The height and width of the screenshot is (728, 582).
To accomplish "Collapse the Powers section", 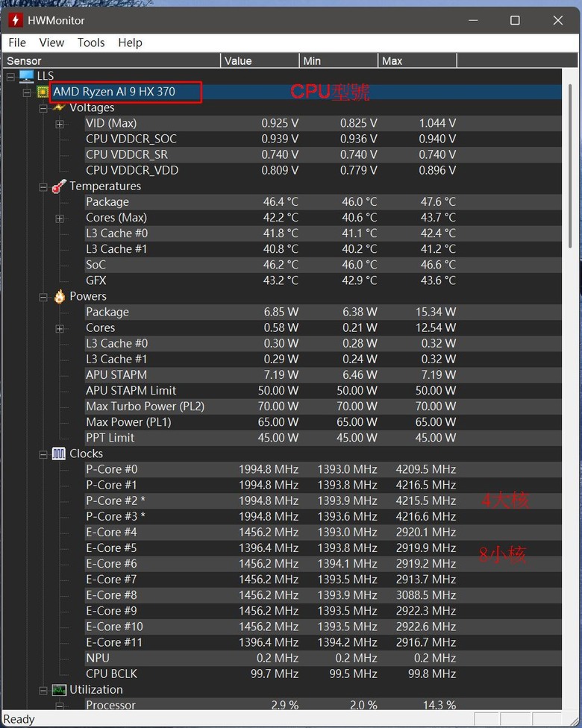I will point(43,297).
